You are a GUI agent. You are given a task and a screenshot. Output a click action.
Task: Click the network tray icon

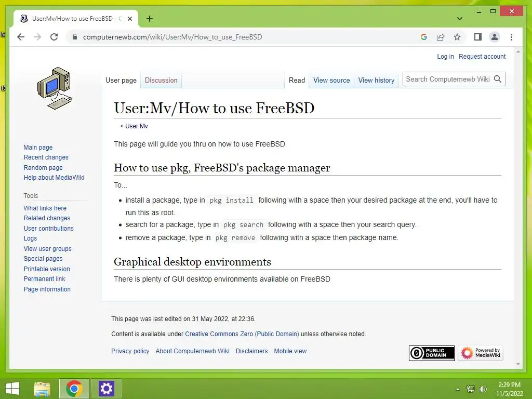(x=471, y=389)
